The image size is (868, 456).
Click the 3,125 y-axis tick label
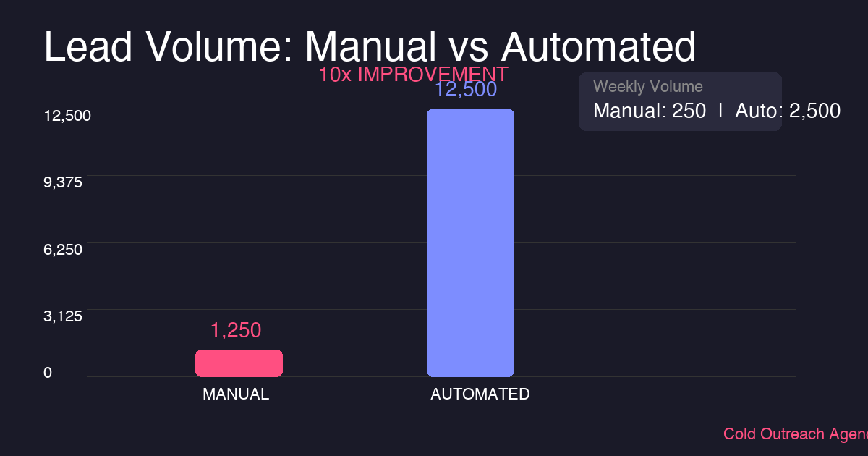tap(64, 316)
